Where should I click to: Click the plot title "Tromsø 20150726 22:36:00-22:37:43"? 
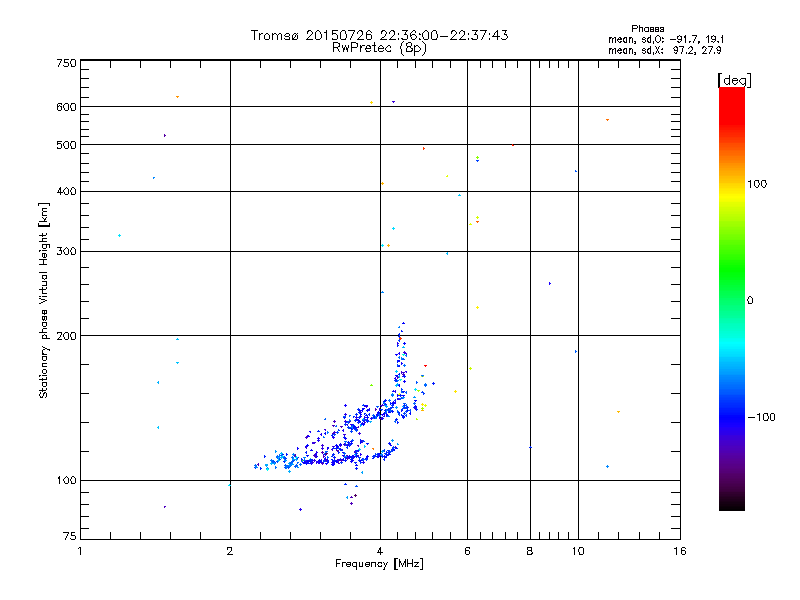[379, 35]
